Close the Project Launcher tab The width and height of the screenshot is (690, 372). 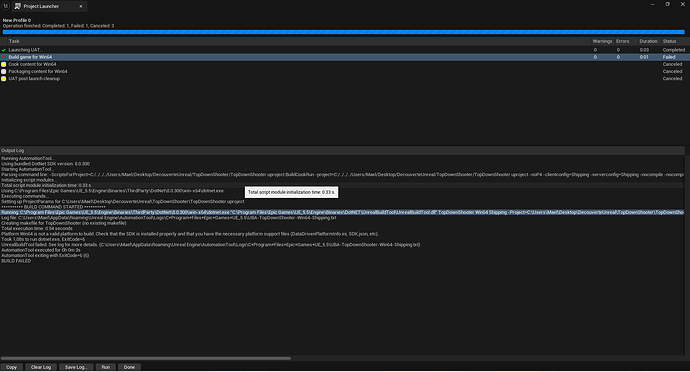click(x=81, y=6)
